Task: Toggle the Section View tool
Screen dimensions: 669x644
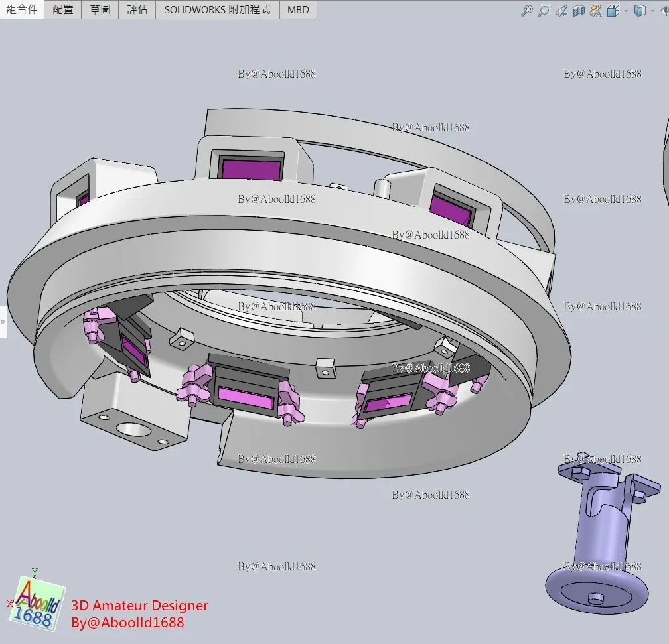Action: (579, 11)
